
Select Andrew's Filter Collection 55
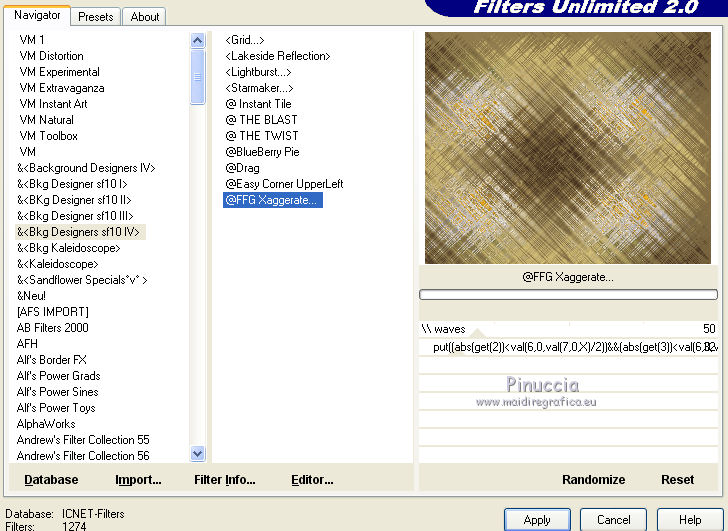[x=83, y=440]
